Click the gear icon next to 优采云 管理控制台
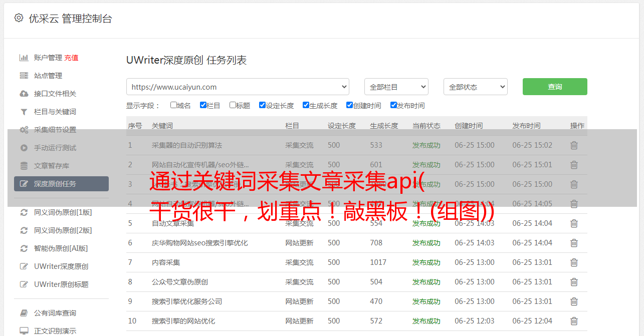 tap(19, 18)
